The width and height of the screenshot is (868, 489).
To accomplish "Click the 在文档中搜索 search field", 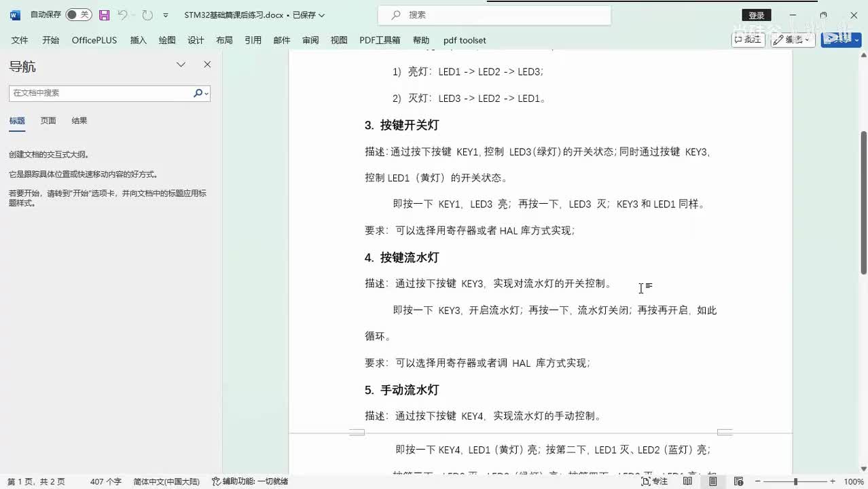I will coord(101,93).
